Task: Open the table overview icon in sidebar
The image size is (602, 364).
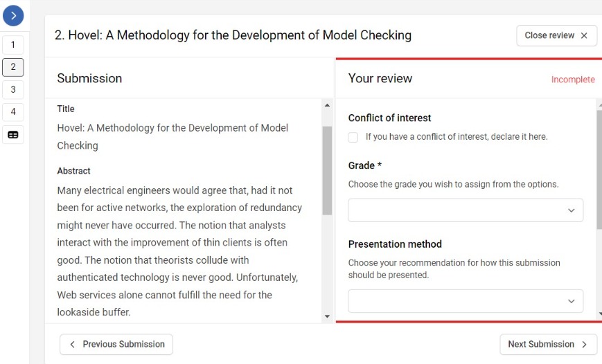Action: [13, 135]
